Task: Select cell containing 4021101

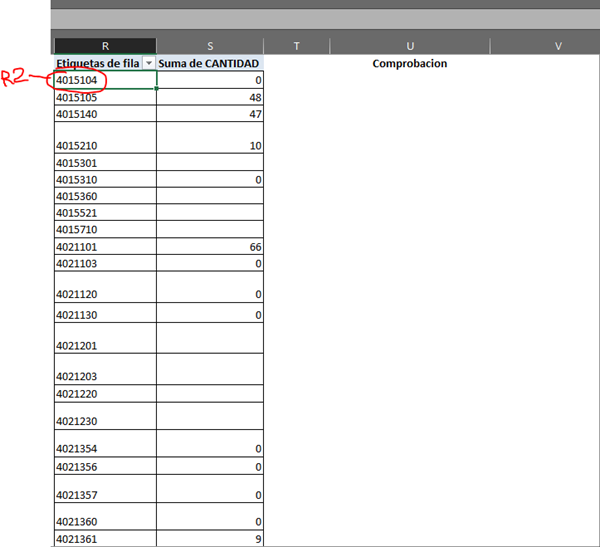Action: tap(105, 246)
